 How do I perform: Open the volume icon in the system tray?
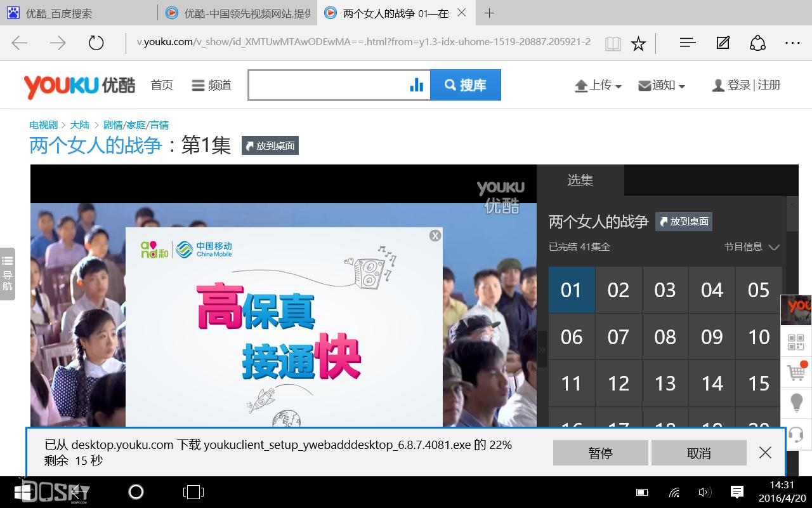coord(705,492)
